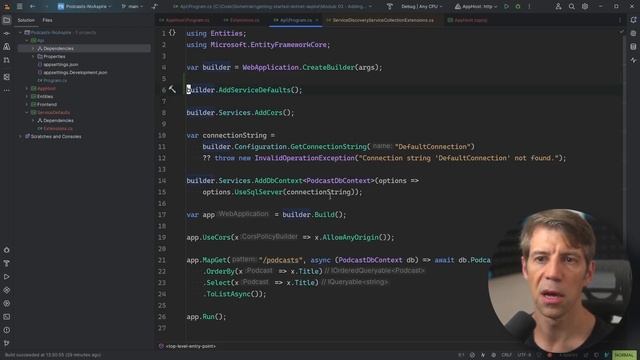
Task: Click the git merge icon next to main
Action: [x=155, y=7]
